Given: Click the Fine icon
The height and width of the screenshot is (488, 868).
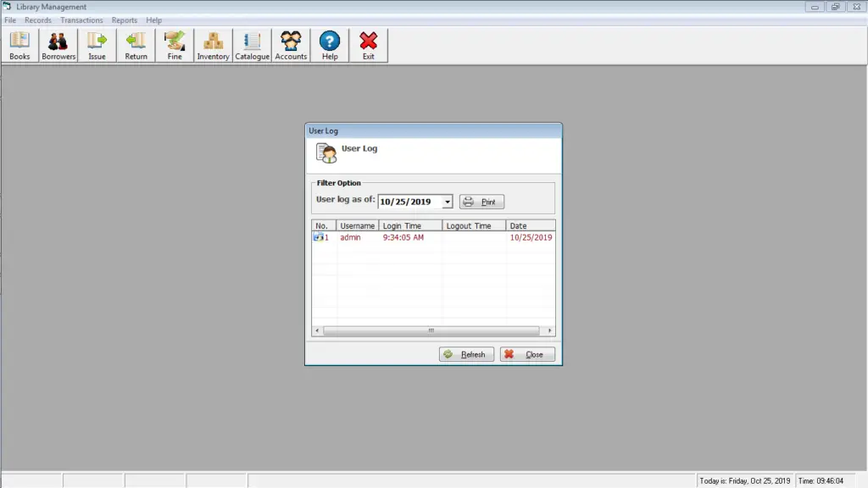Looking at the screenshot, I should click(175, 44).
